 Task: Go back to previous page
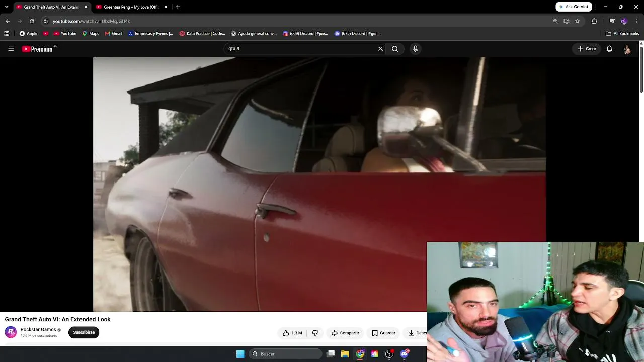(8, 21)
